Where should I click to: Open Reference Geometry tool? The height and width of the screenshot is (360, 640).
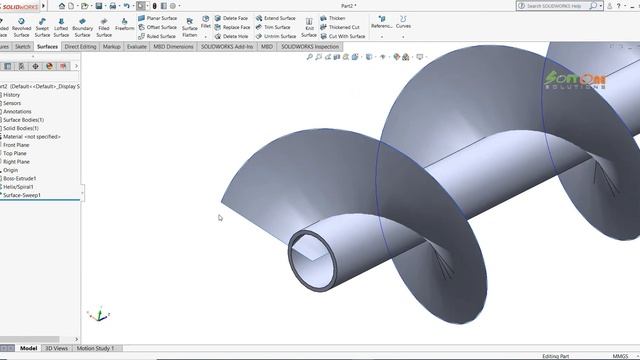[x=382, y=22]
